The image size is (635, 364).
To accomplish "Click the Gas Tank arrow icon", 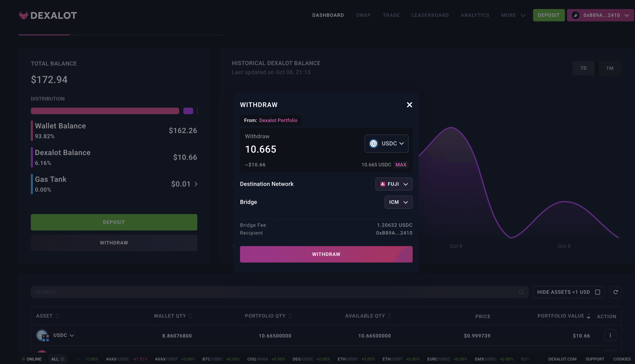I will click(196, 184).
